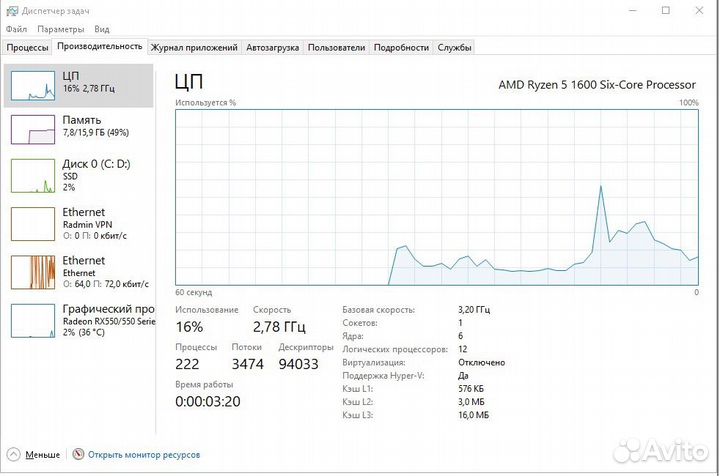Select the Radeon RX550 GPU mini graph
Image resolution: width=720 pixels, height=476 pixels.
(x=33, y=321)
